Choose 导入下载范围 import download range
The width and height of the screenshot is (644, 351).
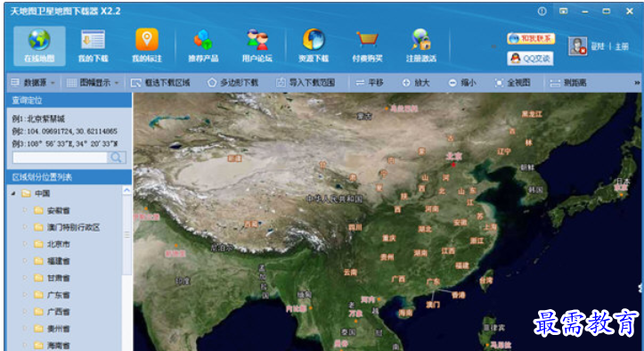tap(306, 83)
